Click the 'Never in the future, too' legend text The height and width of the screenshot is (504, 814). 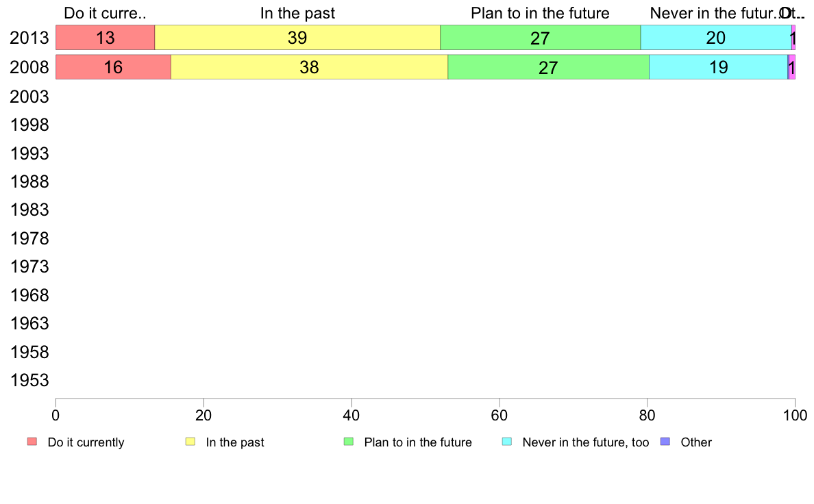586,442
